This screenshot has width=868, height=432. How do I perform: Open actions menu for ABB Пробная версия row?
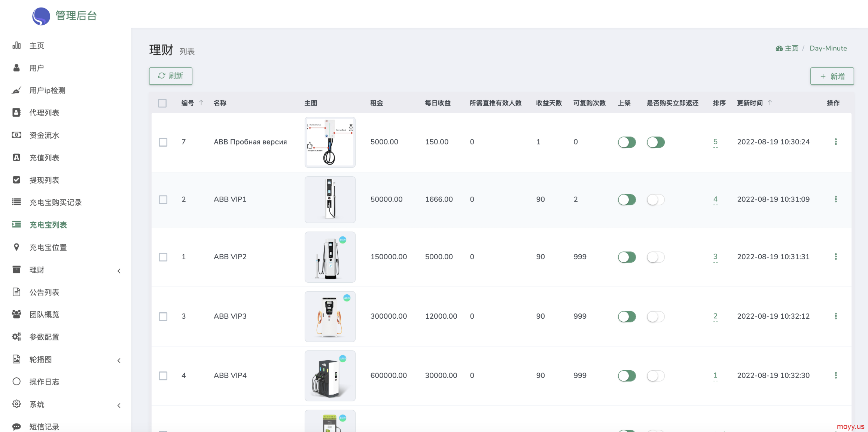point(836,142)
